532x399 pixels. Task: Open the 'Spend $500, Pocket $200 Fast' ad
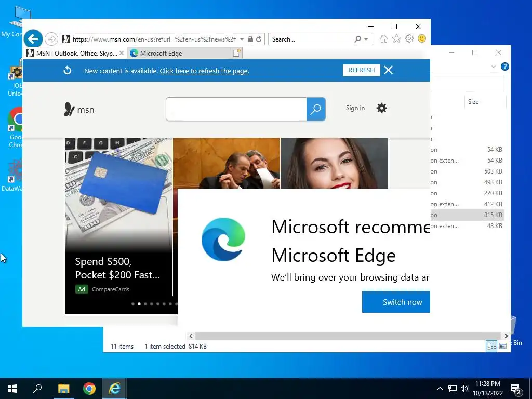click(117, 268)
